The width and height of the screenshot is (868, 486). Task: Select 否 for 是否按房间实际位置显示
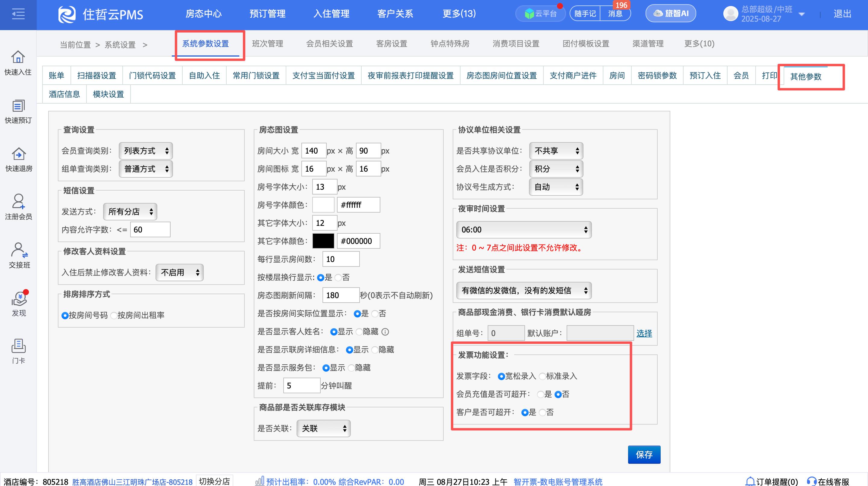click(x=375, y=314)
